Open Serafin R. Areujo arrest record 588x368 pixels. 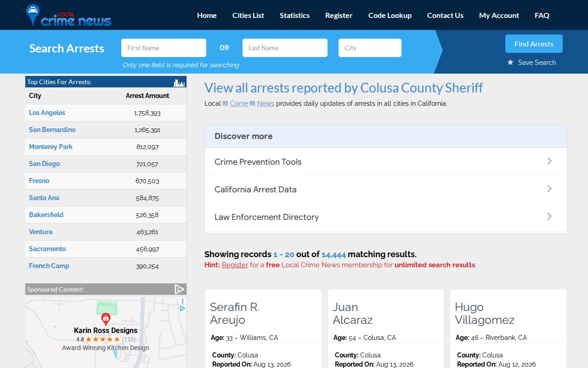tap(235, 313)
